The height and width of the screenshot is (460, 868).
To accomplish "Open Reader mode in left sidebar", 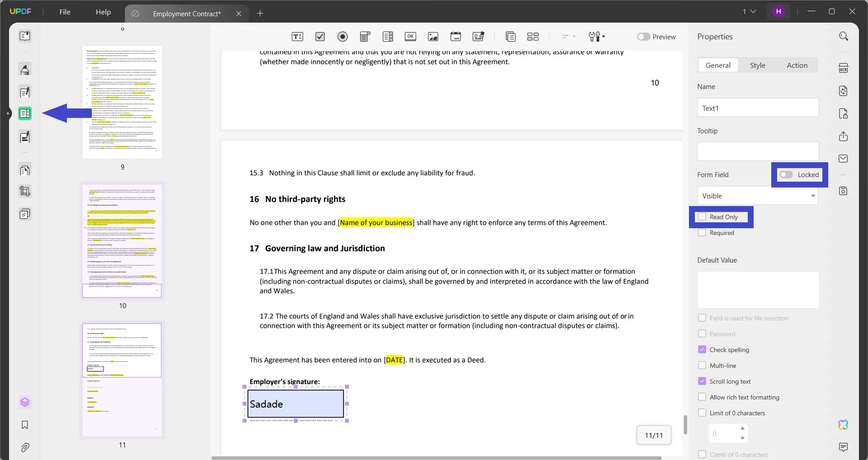I will 25,36.
